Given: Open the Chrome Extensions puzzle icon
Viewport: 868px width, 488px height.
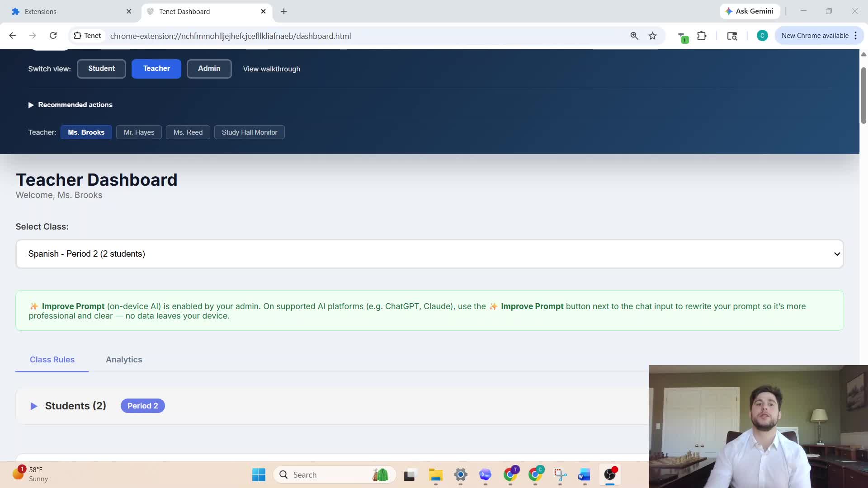Looking at the screenshot, I should (x=702, y=36).
